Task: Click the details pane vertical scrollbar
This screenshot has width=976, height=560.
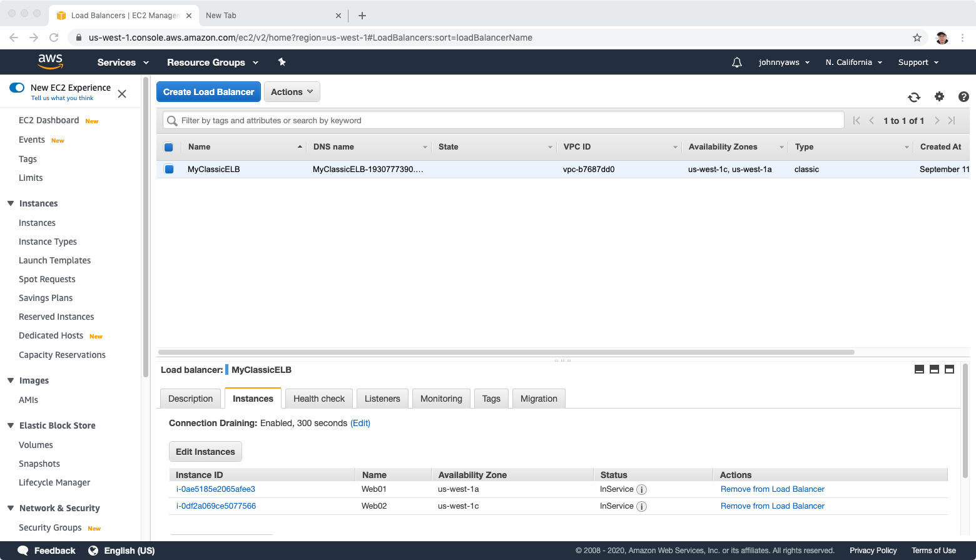Action: 965,420
